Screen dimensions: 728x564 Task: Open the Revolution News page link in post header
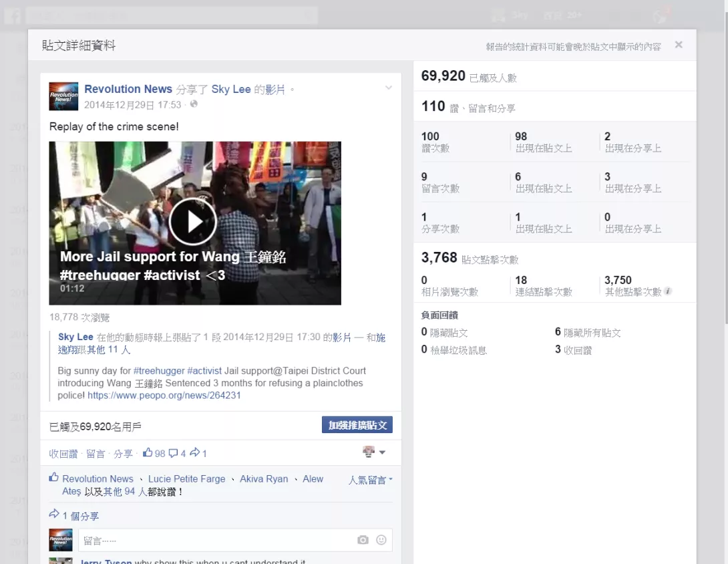coord(128,89)
